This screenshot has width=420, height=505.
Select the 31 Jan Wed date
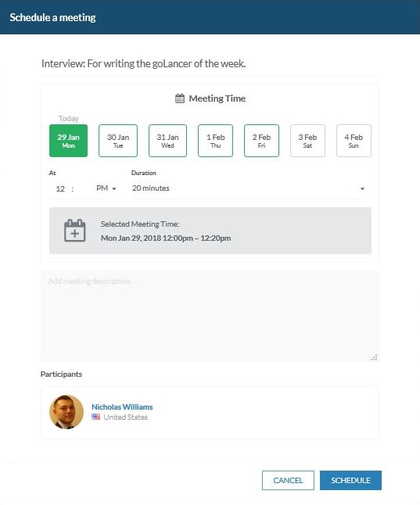(167, 141)
